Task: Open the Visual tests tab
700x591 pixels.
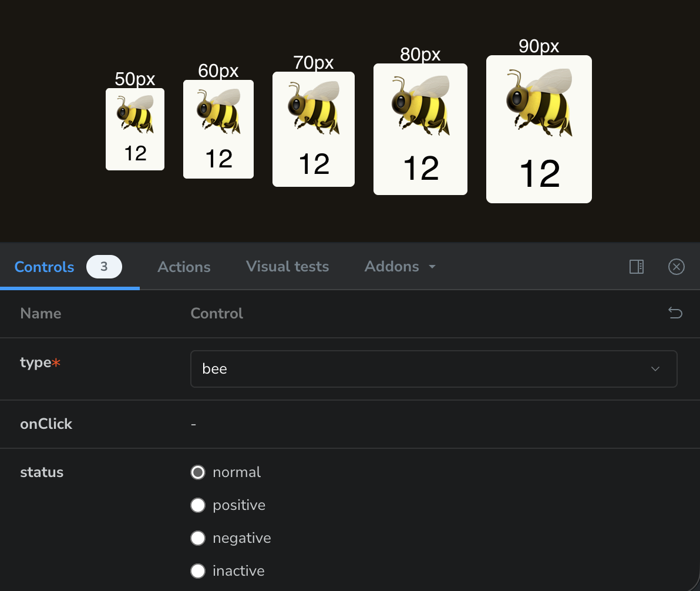Action: click(288, 266)
